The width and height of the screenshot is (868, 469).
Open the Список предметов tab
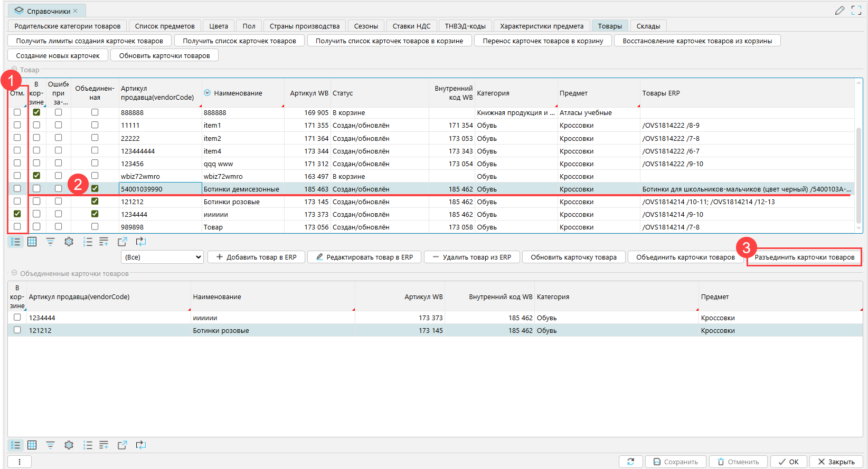[165, 26]
